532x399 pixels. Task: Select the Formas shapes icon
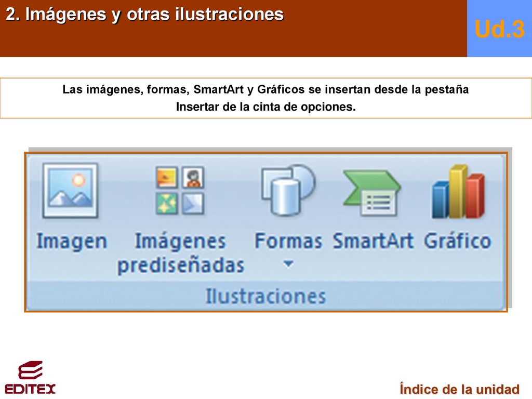point(288,190)
